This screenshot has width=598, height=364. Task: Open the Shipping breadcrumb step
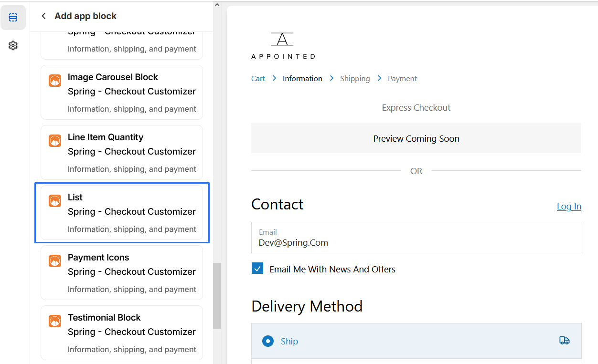pos(354,78)
